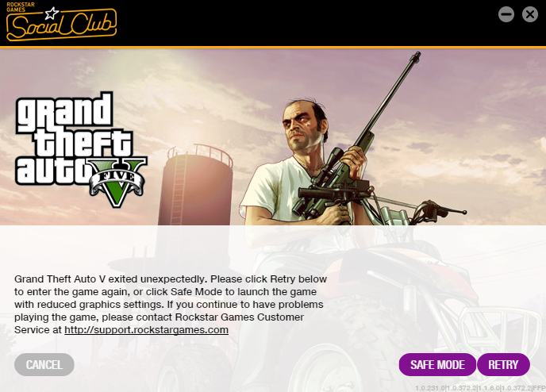Open the support.rockstargames.com link

click(146, 329)
